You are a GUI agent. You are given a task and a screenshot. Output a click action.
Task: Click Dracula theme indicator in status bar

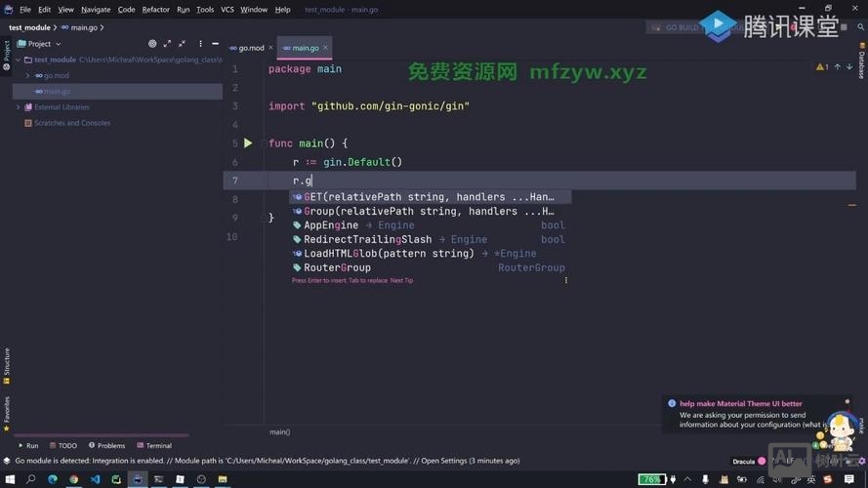point(749,461)
